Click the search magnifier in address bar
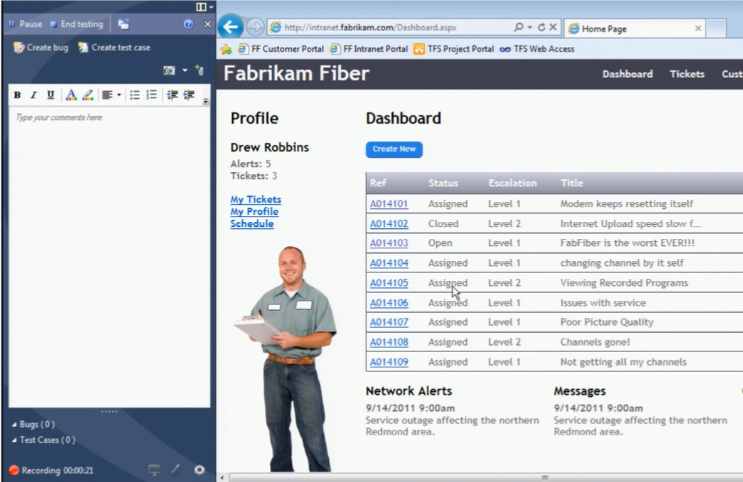 518,27
